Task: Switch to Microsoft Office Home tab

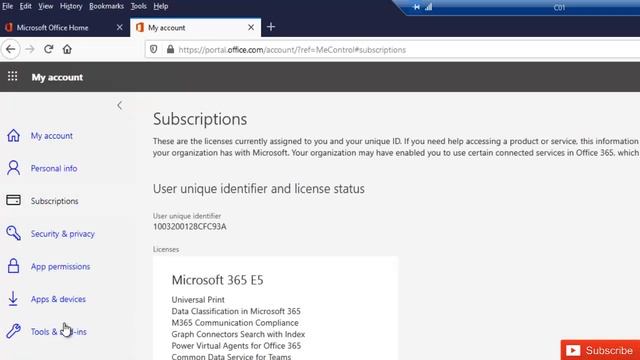Action: (64, 27)
